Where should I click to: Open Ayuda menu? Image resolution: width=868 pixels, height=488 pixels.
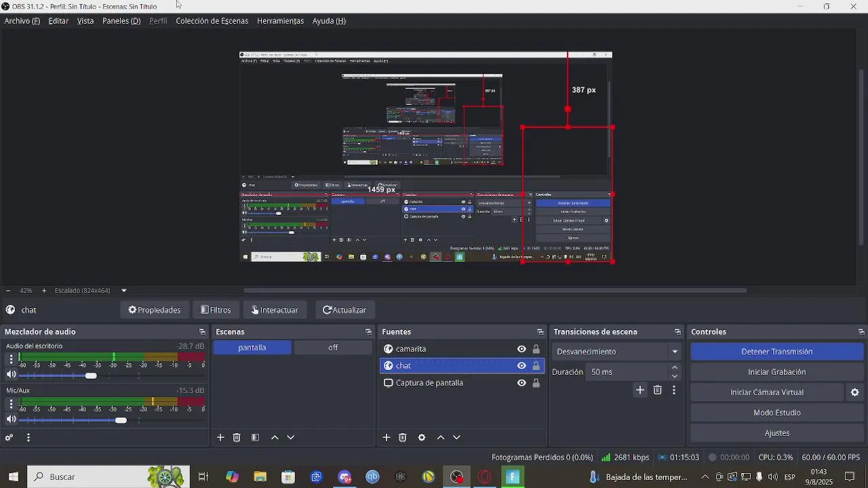pyautogui.click(x=329, y=21)
